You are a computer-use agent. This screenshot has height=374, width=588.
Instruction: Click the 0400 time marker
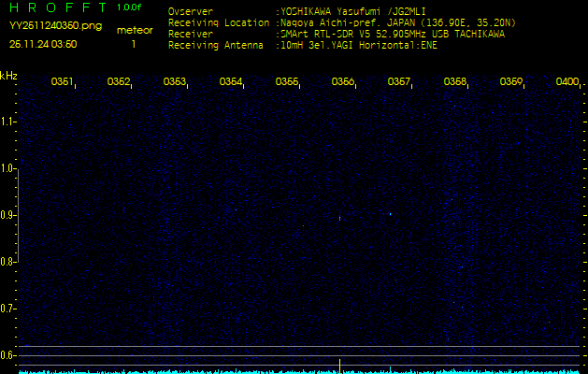[567, 81]
